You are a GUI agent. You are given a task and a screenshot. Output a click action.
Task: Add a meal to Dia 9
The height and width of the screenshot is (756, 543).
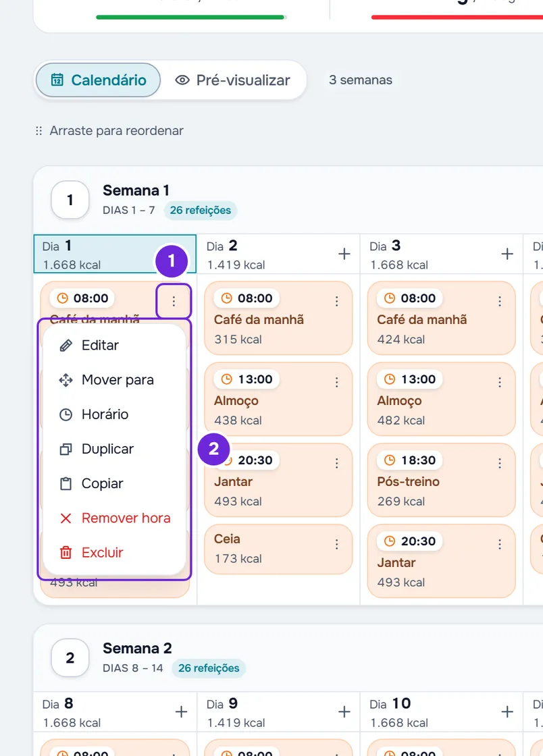pyautogui.click(x=344, y=711)
